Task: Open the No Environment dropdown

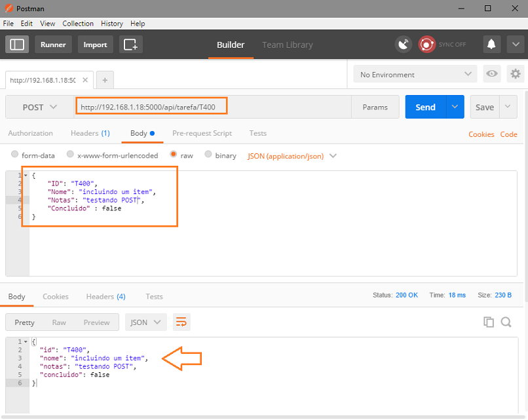Action: (x=415, y=74)
